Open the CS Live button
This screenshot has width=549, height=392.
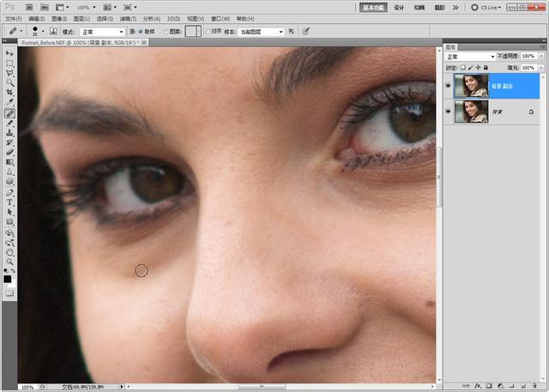(486, 8)
